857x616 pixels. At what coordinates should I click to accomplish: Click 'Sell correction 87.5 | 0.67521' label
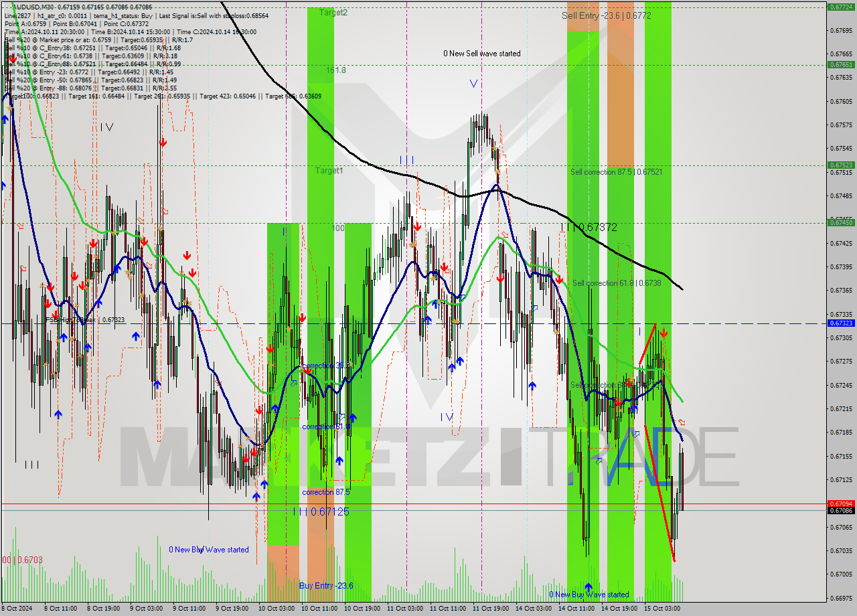coord(617,172)
